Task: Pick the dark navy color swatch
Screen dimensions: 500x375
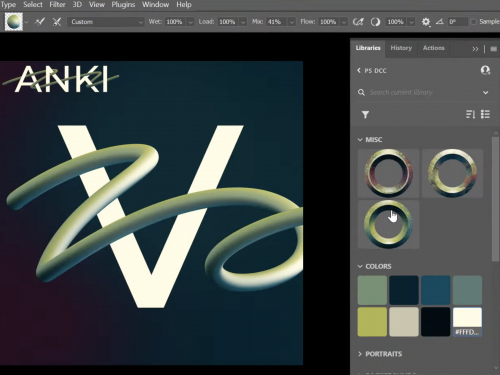Action: tap(404, 290)
